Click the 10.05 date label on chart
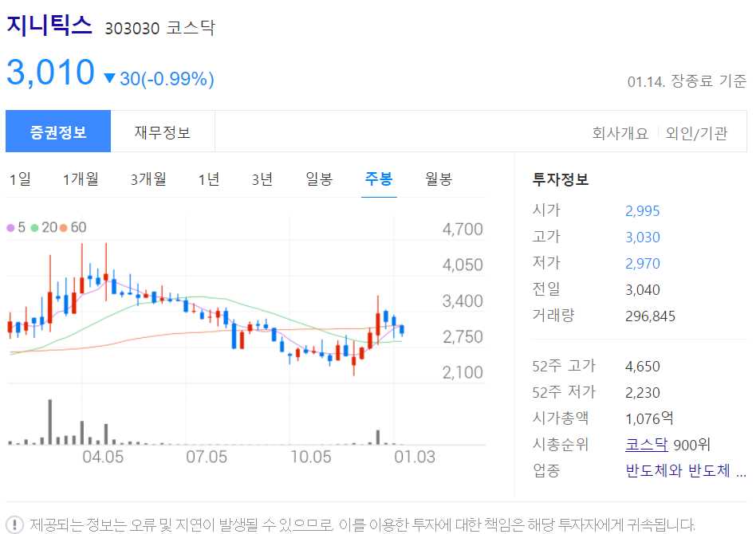Viewport: 756px width, 534px height. tap(311, 457)
